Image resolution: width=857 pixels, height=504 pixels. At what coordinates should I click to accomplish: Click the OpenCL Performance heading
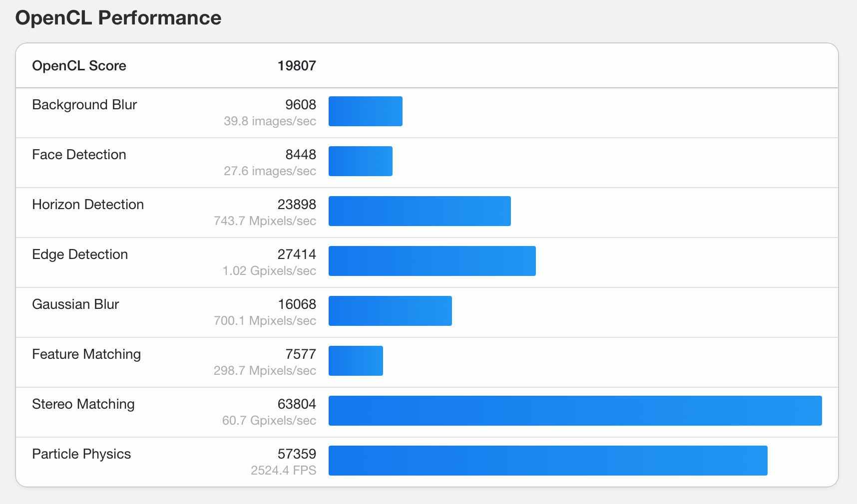pos(118,18)
